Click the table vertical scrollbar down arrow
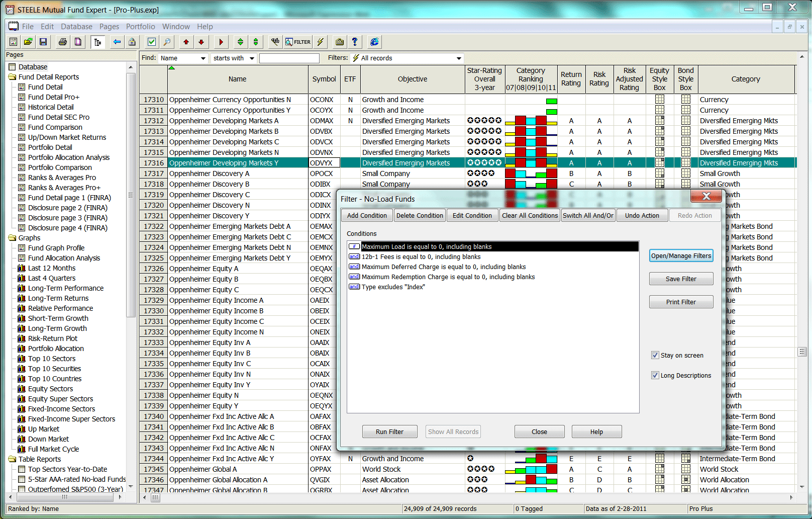This screenshot has width=812, height=519. click(x=802, y=487)
